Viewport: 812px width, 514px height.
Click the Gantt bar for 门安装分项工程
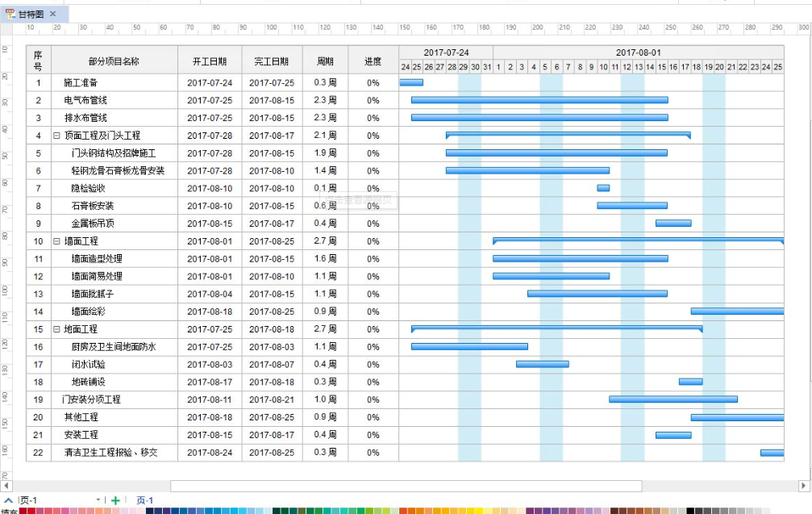[x=673, y=399]
